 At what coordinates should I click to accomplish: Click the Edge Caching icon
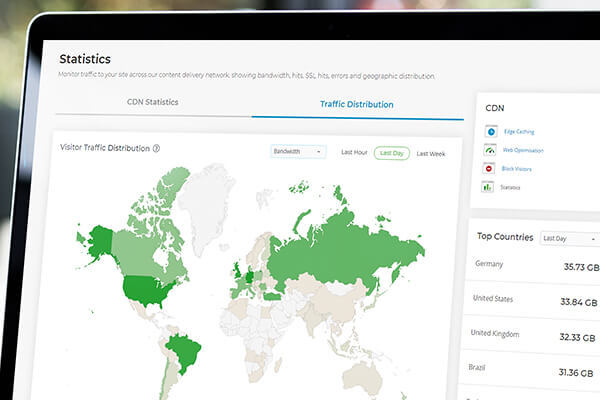491,132
